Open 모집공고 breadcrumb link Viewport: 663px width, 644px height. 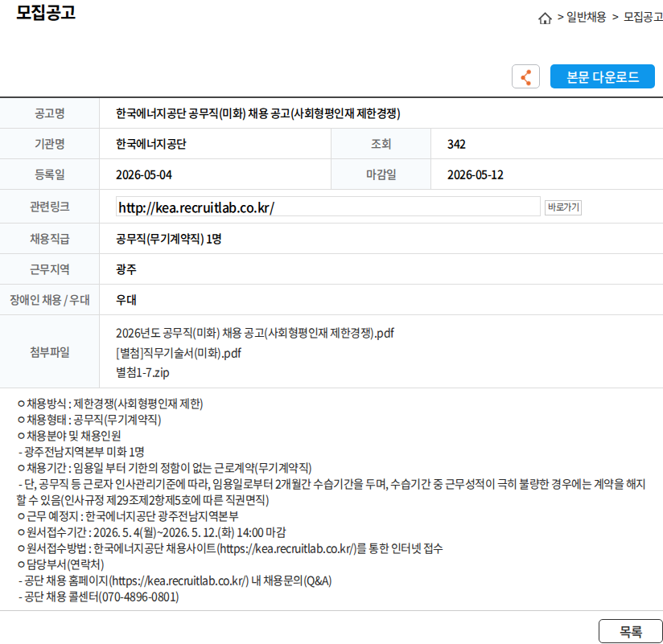[x=643, y=18]
